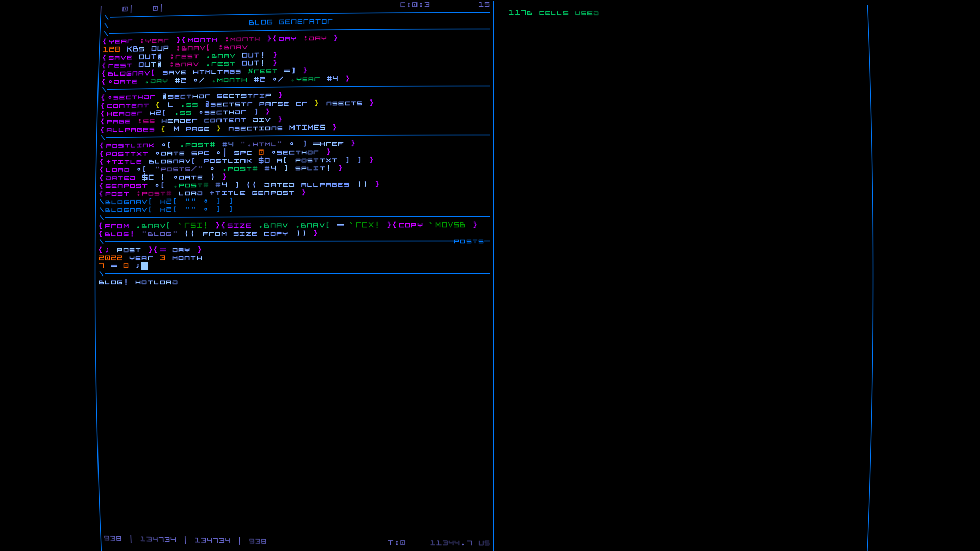980x551 pixels.
Task: Click the $D token in the +TITLE definition
Action: (264, 160)
